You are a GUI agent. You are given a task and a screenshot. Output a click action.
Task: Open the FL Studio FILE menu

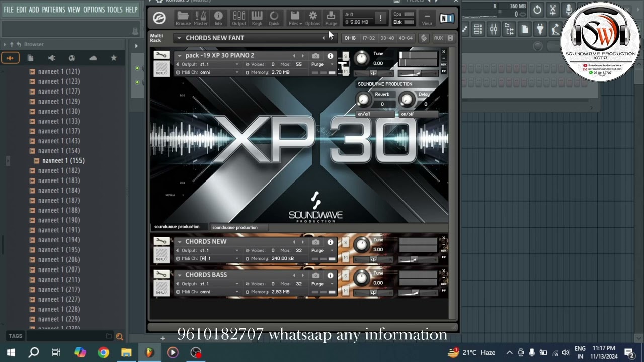(9, 10)
